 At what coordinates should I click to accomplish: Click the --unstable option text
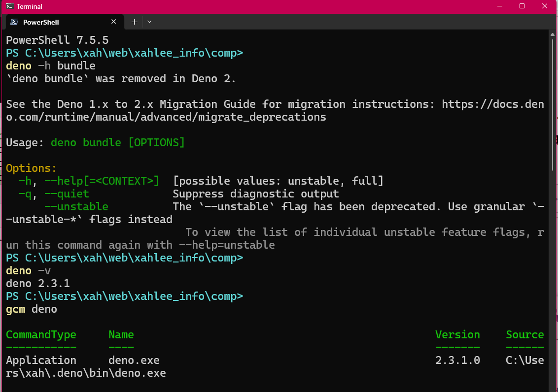point(76,206)
